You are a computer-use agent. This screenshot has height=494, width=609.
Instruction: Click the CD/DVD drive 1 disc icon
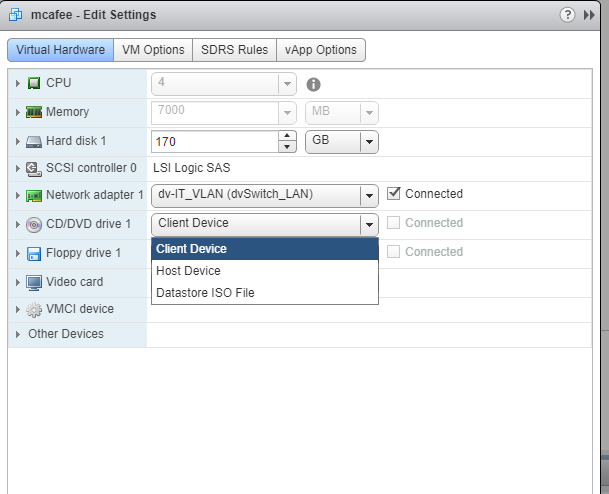tap(34, 225)
